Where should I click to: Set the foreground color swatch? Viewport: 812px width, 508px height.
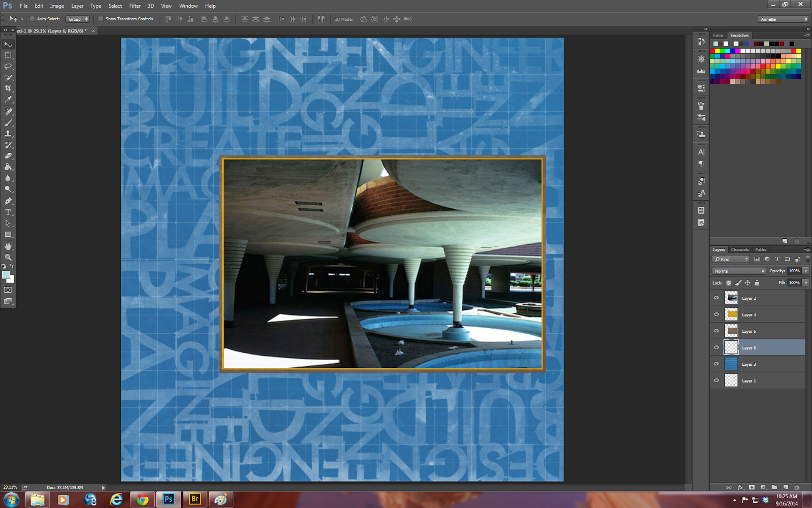coord(6,275)
